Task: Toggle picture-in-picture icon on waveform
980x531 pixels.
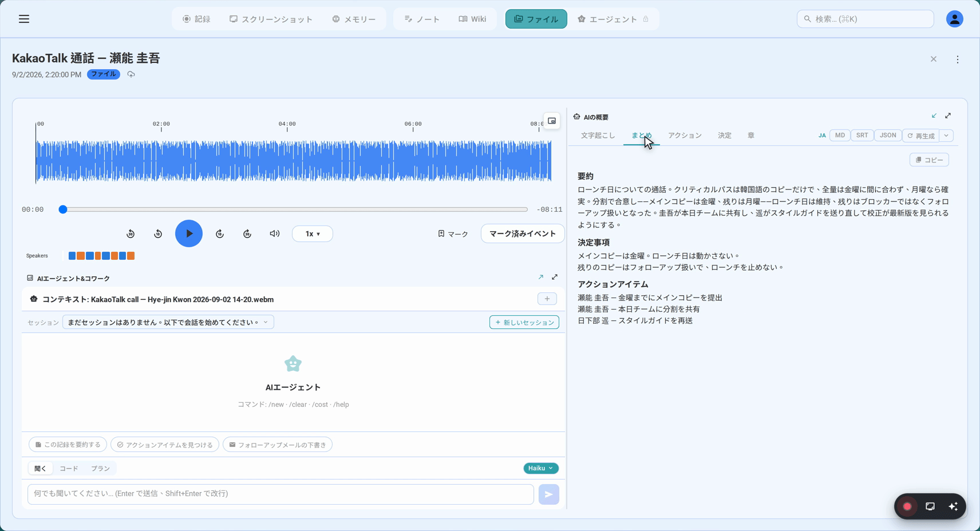Action: coord(552,121)
